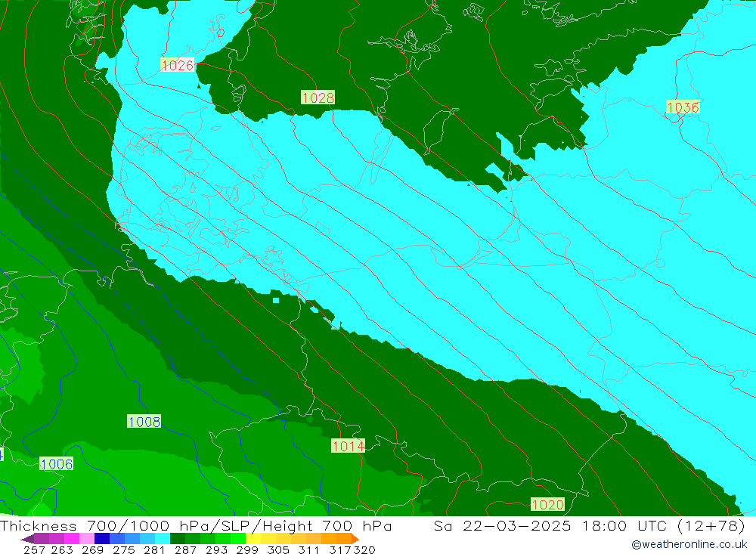This screenshot has width=756, height=554.
Task: Click the legend value 263
Action: click(62, 549)
